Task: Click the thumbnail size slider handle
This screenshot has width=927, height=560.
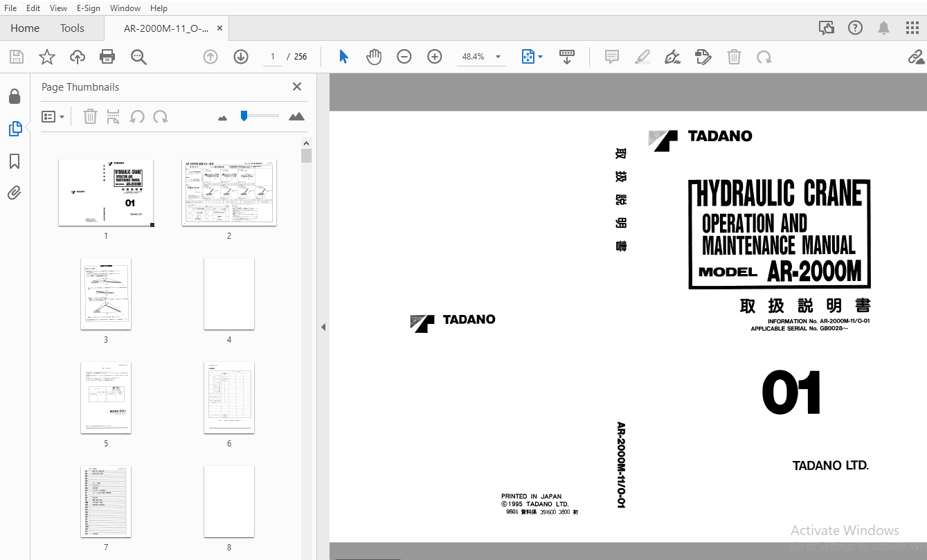Action: click(244, 116)
